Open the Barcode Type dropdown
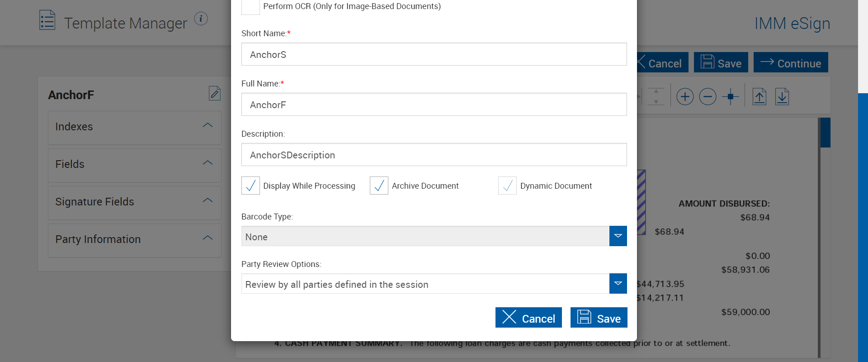Viewport: 868px width, 362px height. (618, 236)
